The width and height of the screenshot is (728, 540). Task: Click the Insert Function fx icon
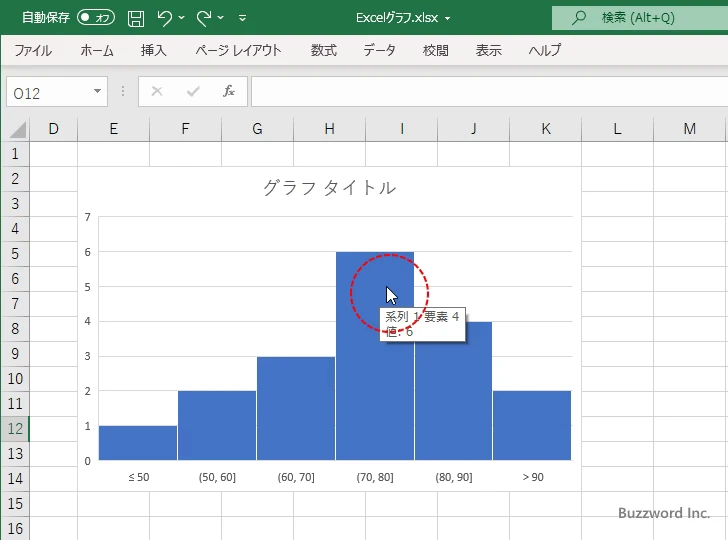click(x=229, y=91)
